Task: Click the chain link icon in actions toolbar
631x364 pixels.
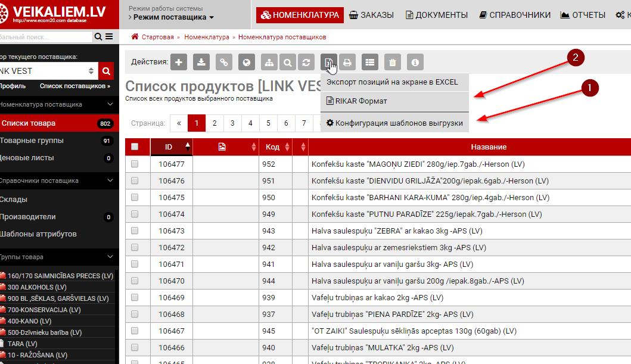Action: 224,62
